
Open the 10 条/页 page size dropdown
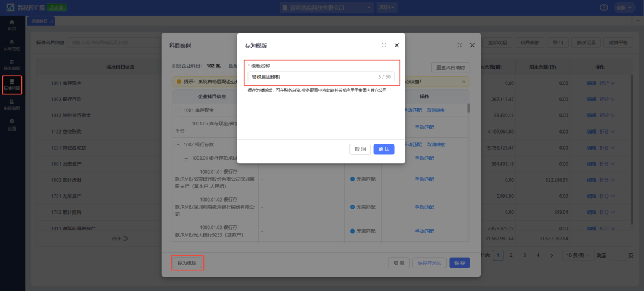(x=578, y=255)
